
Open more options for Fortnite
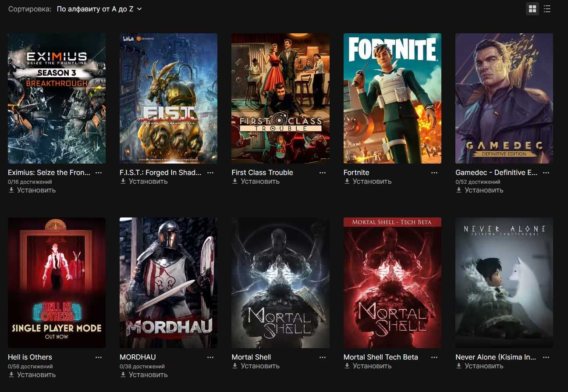pyautogui.click(x=434, y=173)
